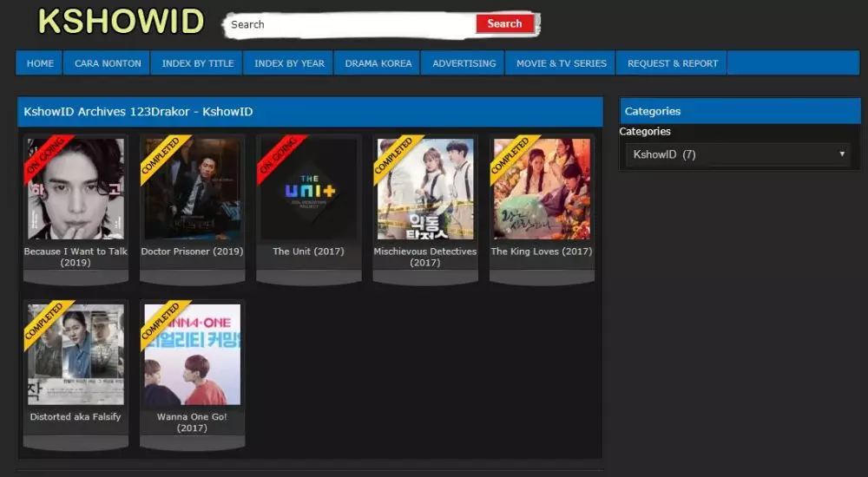This screenshot has height=477, width=868.
Task: Open Mischievous Detectives poster thumbnail
Action: point(425,189)
